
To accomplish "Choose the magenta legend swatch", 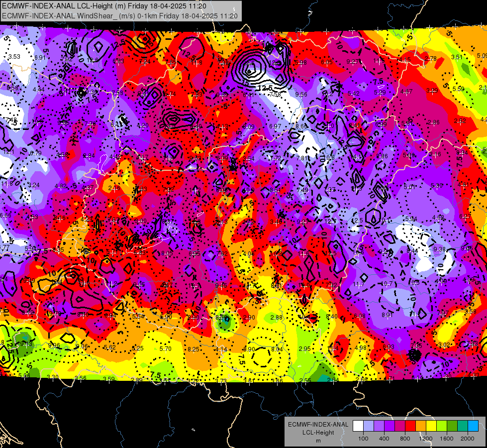I will (x=400, y=426).
